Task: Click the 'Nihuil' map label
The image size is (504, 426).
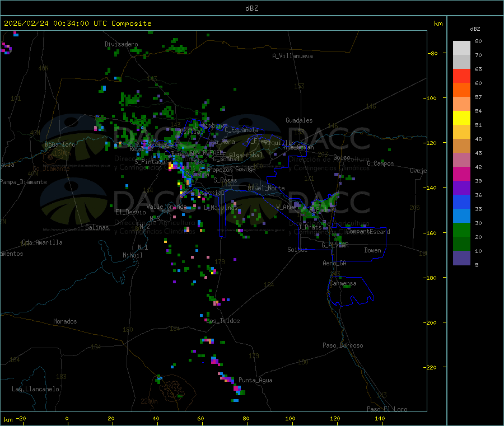Action: point(133,255)
